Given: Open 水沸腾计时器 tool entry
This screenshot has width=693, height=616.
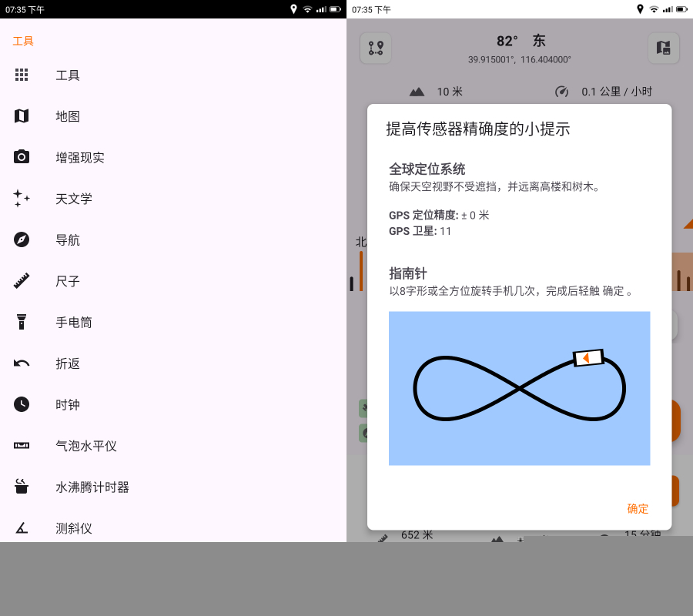Looking at the screenshot, I should (92, 487).
